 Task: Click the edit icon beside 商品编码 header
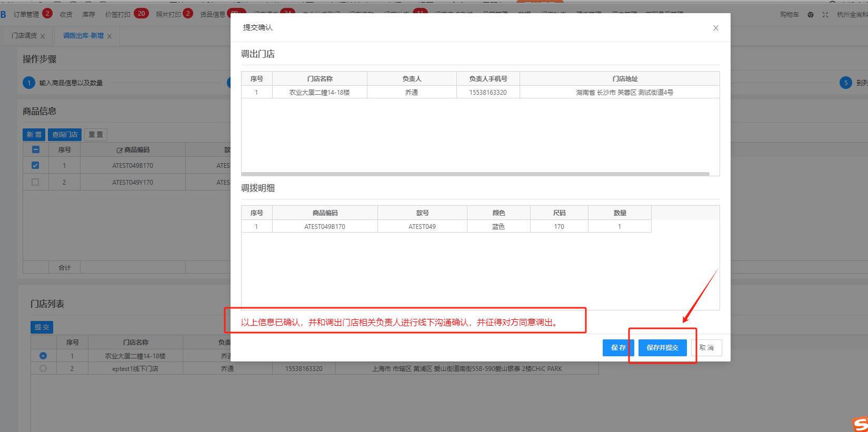click(x=119, y=150)
